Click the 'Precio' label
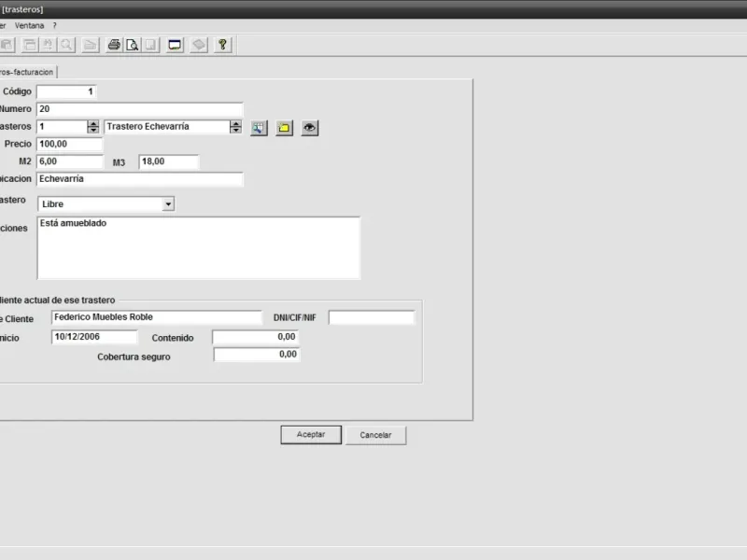The image size is (747, 560). click(x=18, y=144)
